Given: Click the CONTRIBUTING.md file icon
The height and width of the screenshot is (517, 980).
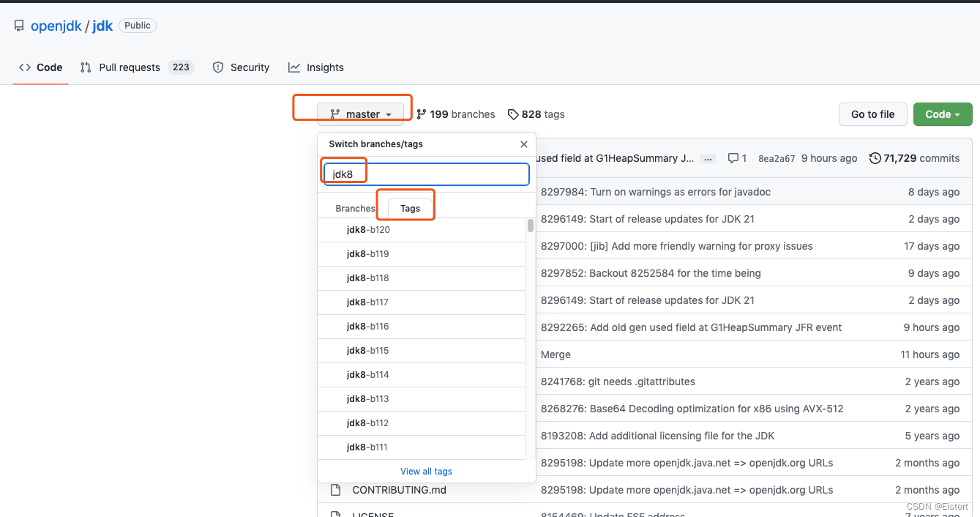Looking at the screenshot, I should (336, 490).
